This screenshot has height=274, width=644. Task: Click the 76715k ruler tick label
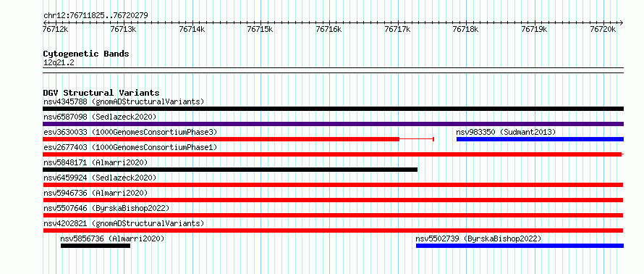pyautogui.click(x=260, y=29)
